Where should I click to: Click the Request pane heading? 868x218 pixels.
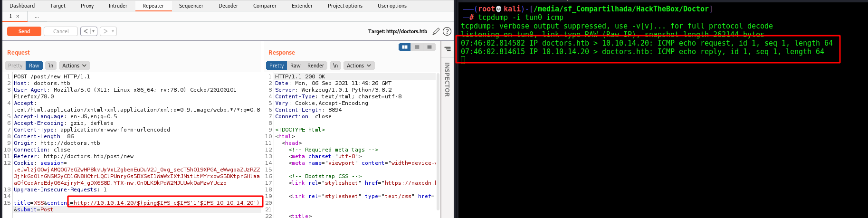click(19, 53)
